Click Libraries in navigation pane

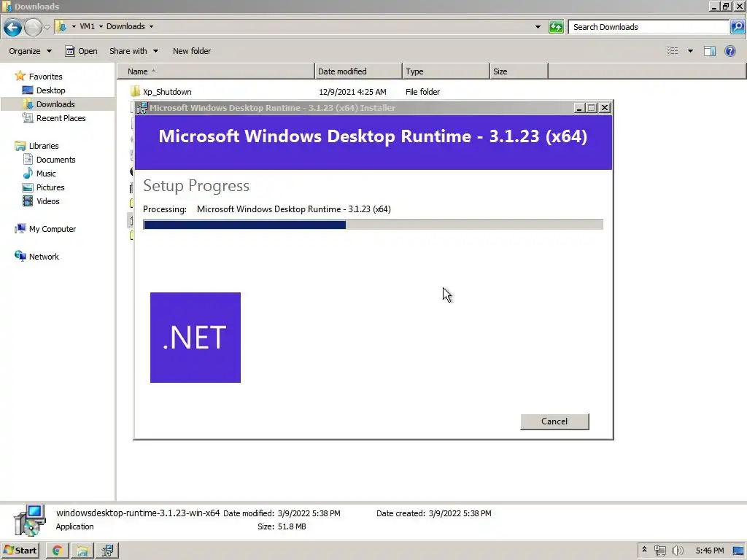[43, 146]
